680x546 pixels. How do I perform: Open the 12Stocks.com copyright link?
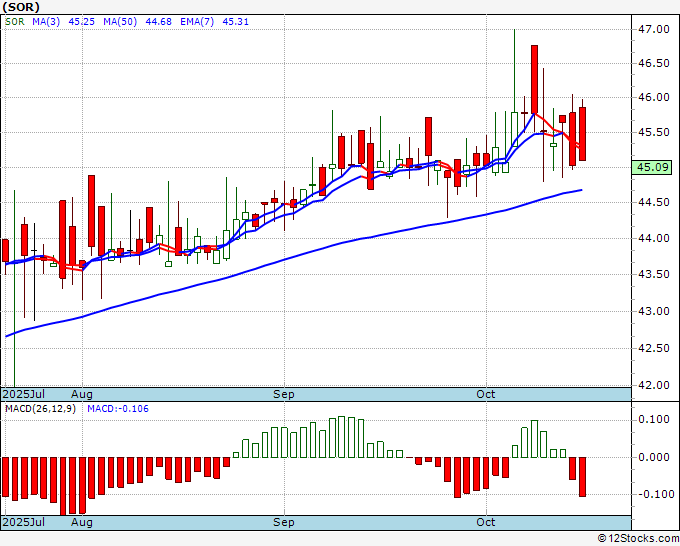[x=638, y=539]
